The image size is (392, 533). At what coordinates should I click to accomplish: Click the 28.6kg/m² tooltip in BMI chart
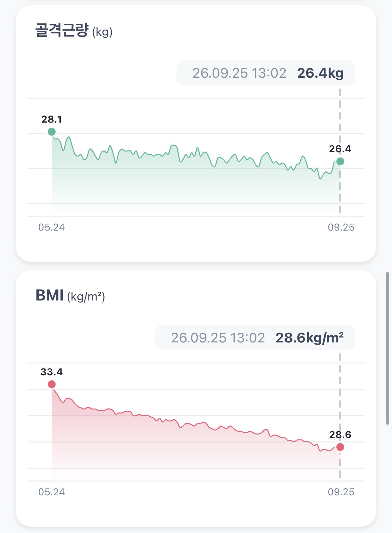[x=255, y=338]
